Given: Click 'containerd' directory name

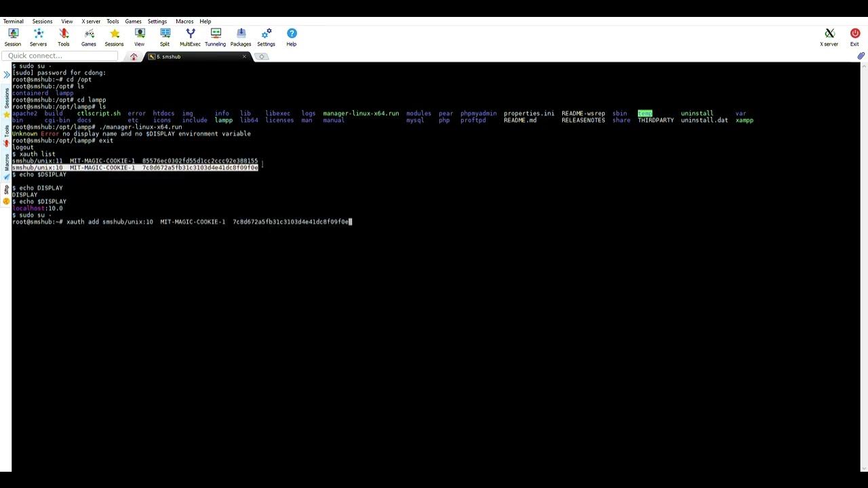Looking at the screenshot, I should tap(30, 93).
